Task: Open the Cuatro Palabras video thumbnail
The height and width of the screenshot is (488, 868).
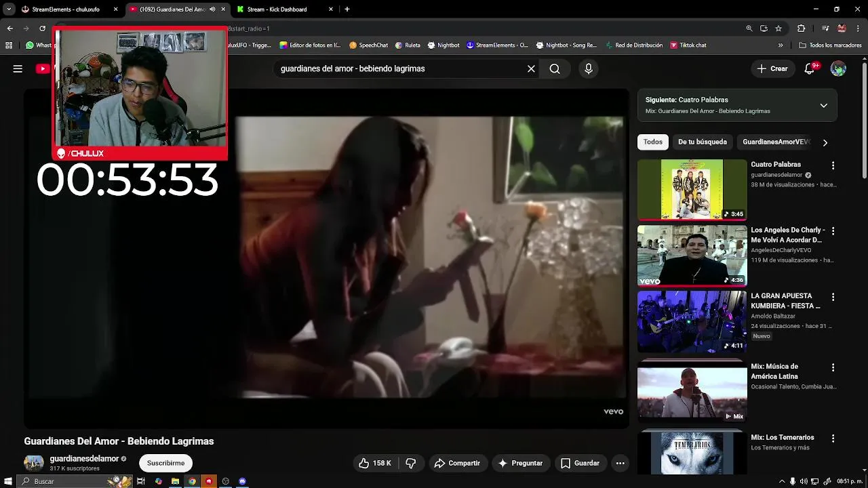Action: [x=692, y=189]
